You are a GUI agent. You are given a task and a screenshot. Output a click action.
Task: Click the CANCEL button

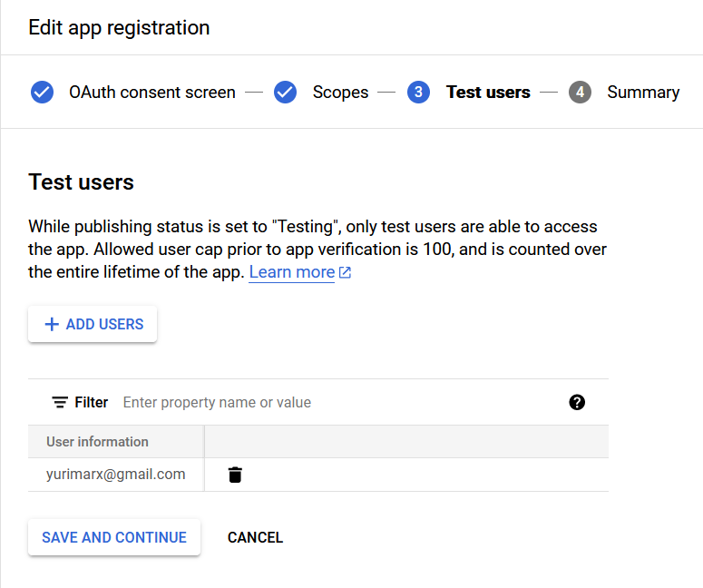click(255, 537)
